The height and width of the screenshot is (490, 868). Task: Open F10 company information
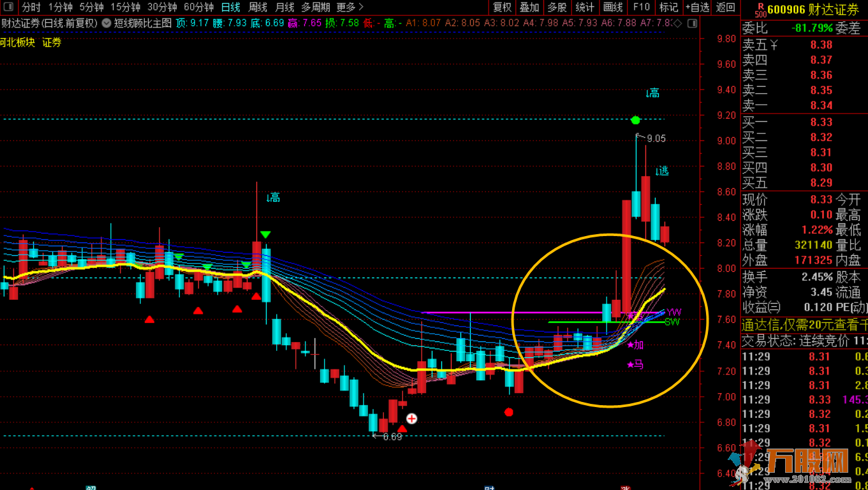pos(641,8)
